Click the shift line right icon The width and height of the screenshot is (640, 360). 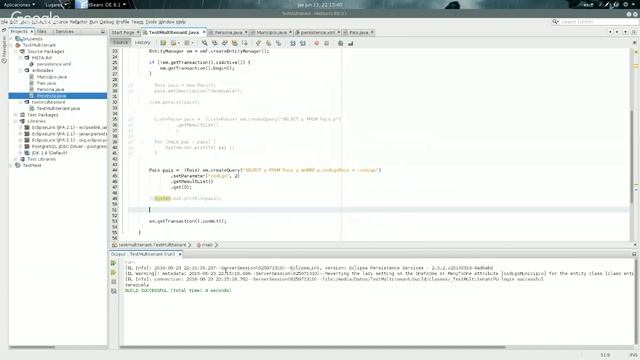(303, 43)
